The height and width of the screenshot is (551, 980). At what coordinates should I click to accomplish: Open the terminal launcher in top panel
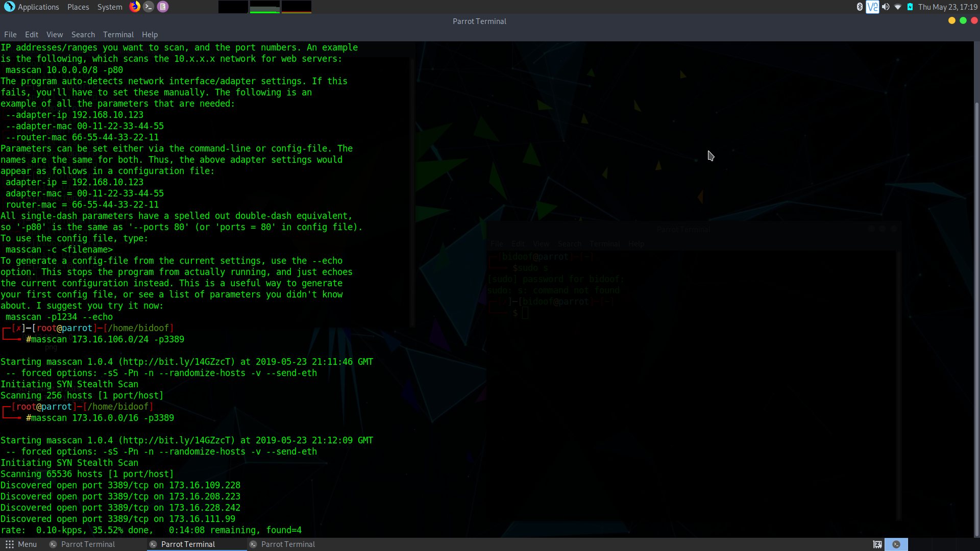point(149,7)
